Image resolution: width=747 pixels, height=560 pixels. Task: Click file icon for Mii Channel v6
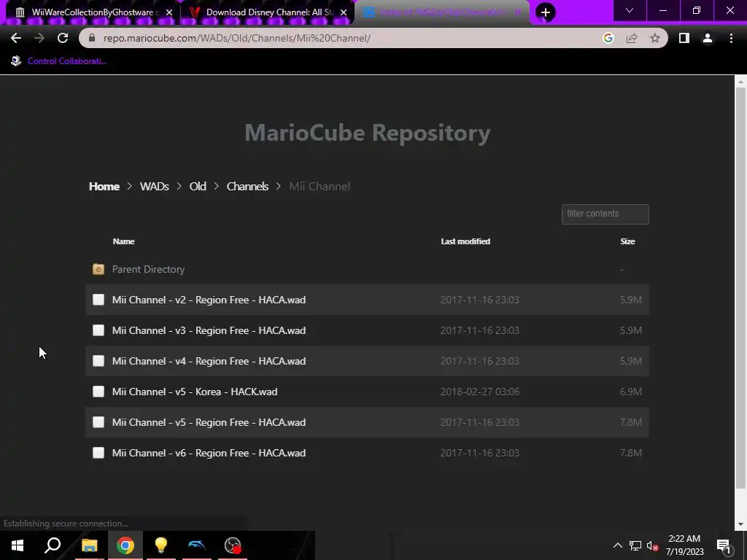click(98, 453)
